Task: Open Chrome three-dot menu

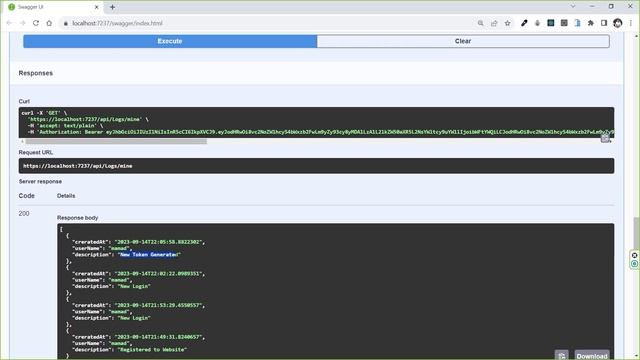Action: pyautogui.click(x=631, y=23)
